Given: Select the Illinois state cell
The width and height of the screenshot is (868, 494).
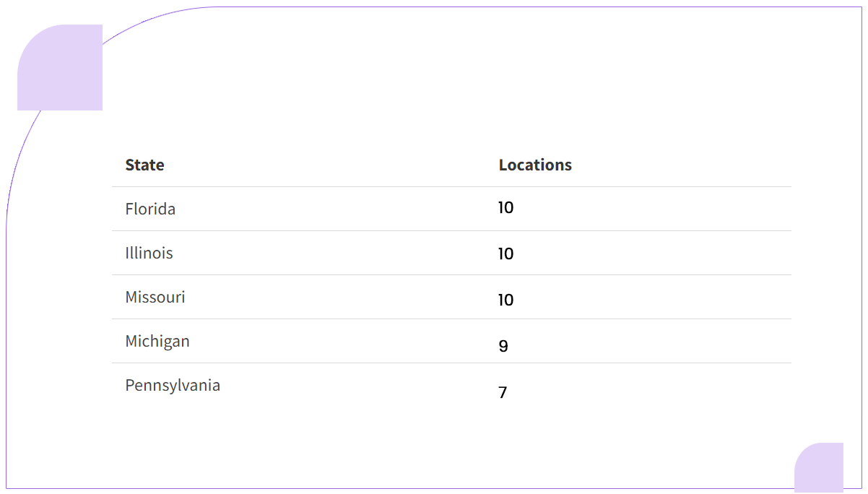Looking at the screenshot, I should 149,253.
